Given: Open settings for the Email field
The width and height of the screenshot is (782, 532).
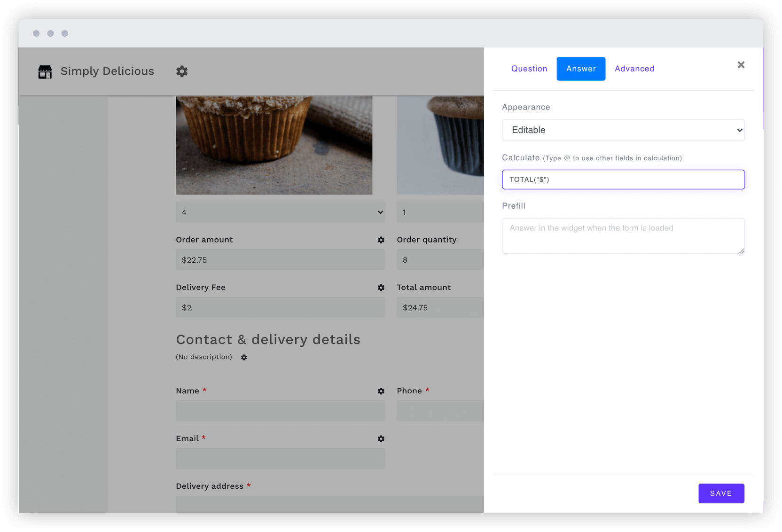Looking at the screenshot, I should [x=381, y=439].
